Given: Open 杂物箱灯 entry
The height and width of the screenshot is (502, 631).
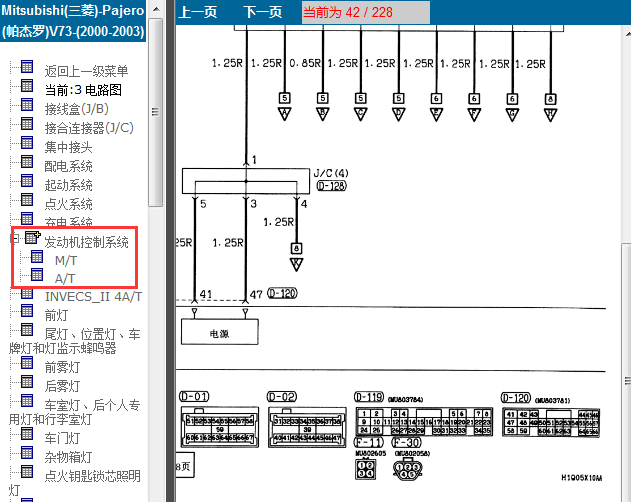Looking at the screenshot, I should (68, 457).
